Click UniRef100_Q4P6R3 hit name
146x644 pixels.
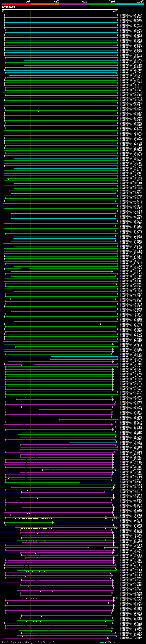click(x=131, y=48)
